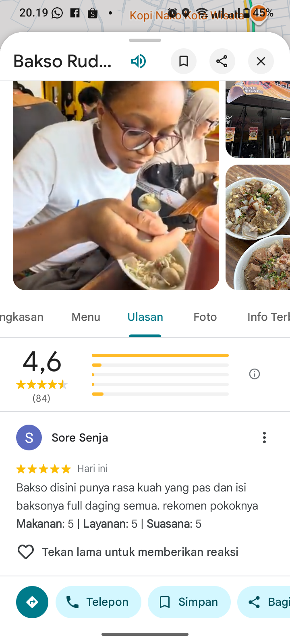
Task: Tap the blue directions icon button
Action: [32, 602]
